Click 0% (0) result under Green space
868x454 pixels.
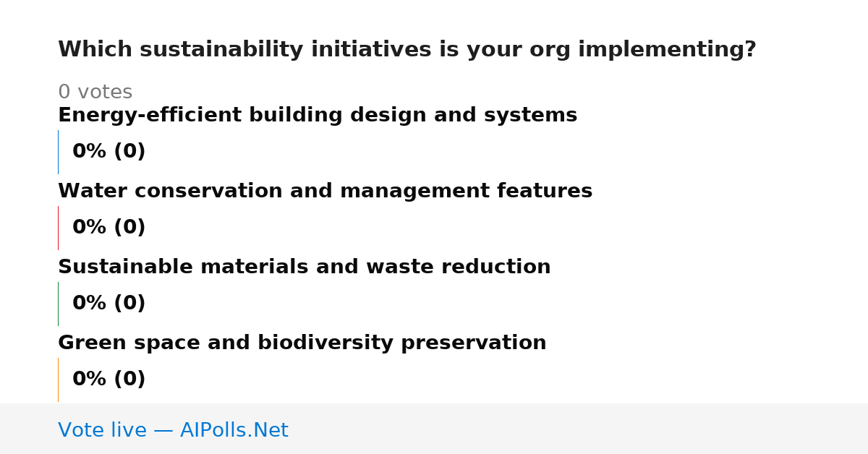pos(109,380)
